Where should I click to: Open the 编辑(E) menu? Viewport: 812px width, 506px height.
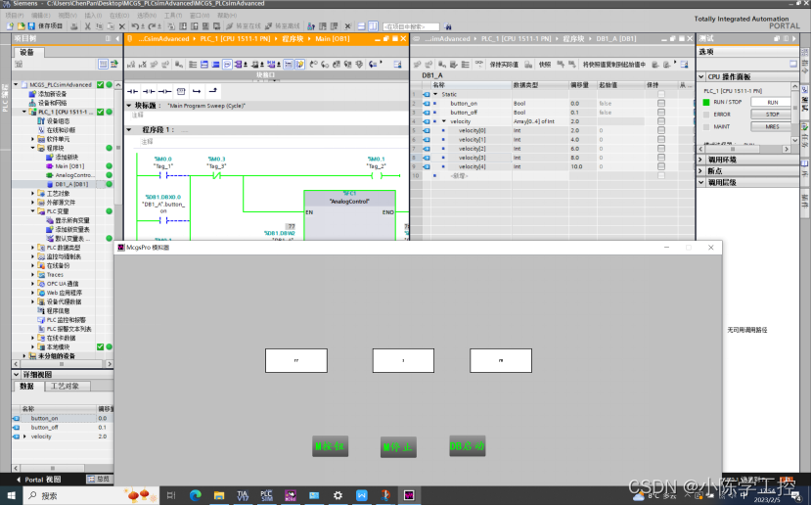[41, 16]
